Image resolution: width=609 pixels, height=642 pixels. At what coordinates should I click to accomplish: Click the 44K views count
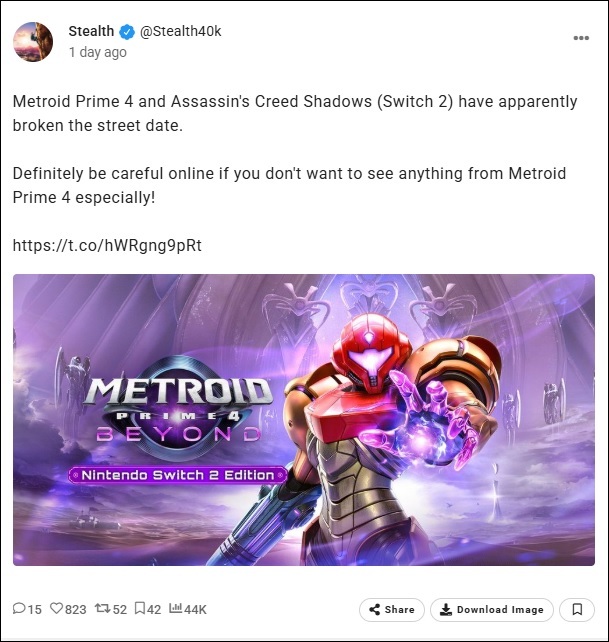click(195, 609)
